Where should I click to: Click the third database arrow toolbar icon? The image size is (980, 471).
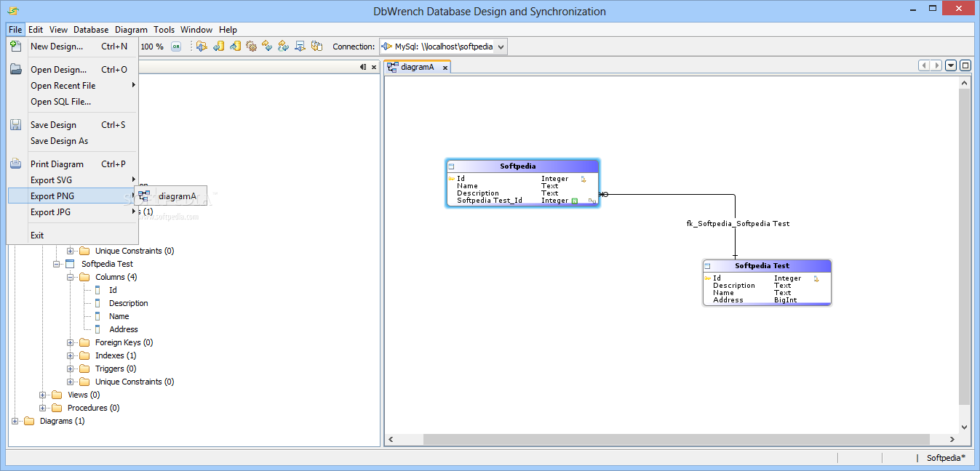[x=235, y=47]
